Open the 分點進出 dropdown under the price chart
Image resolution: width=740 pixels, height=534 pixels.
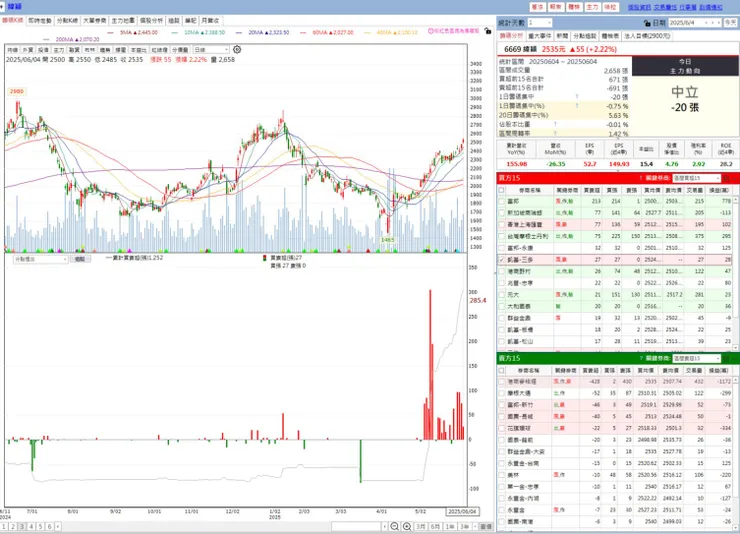coord(41,259)
